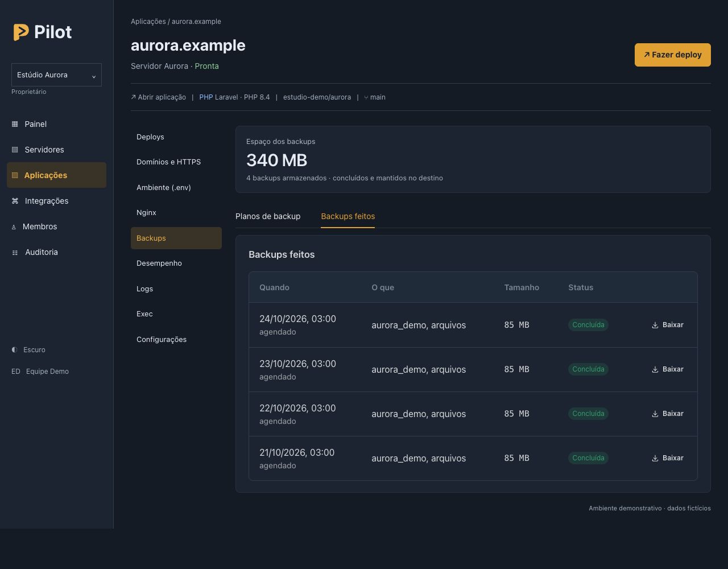Open the Configurações section
728x569 pixels.
coord(176,340)
